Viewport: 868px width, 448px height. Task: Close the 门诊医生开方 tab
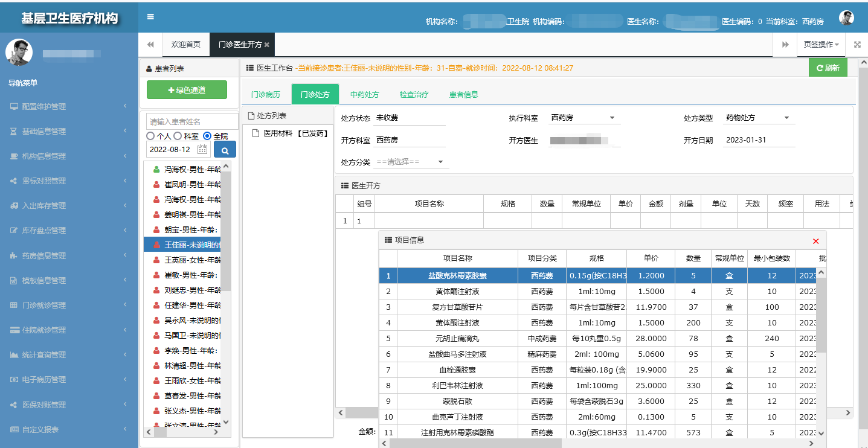[267, 45]
